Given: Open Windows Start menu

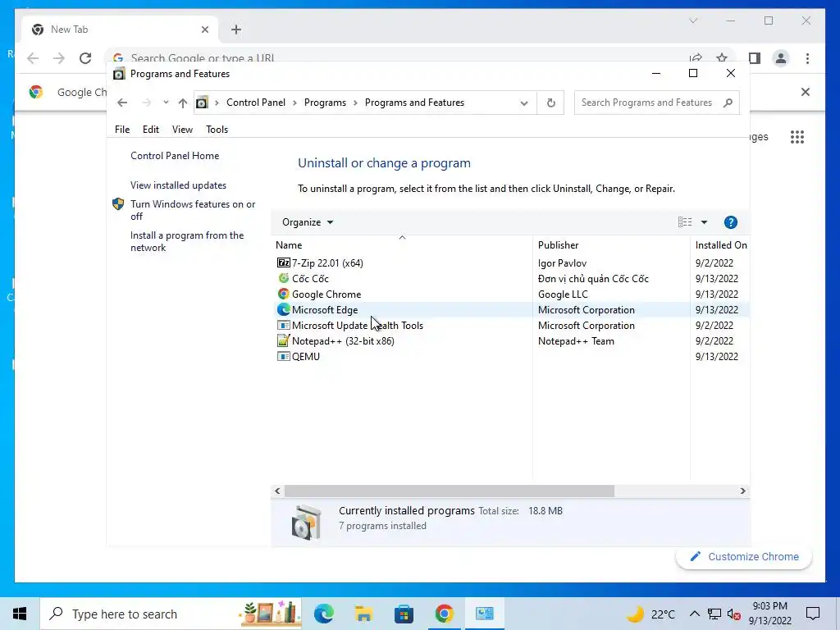Looking at the screenshot, I should coord(20,614).
